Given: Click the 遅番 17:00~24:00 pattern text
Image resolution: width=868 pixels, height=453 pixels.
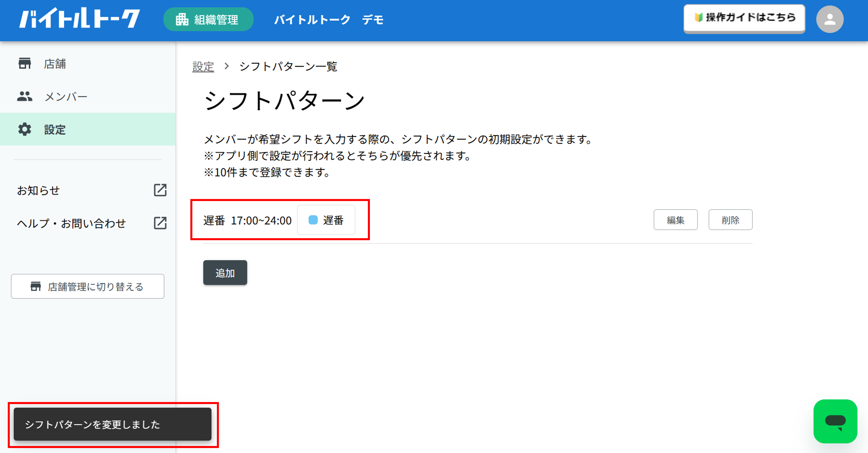Looking at the screenshot, I should (x=247, y=220).
